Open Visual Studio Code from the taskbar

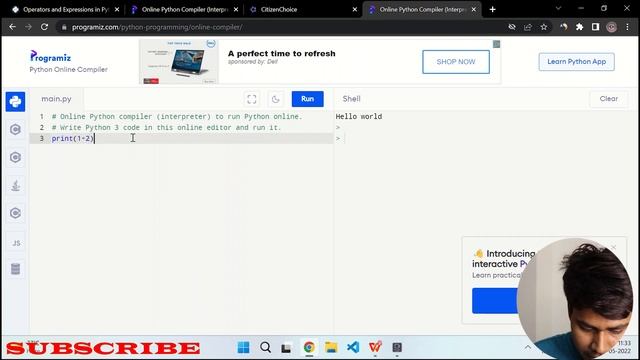tap(353, 347)
